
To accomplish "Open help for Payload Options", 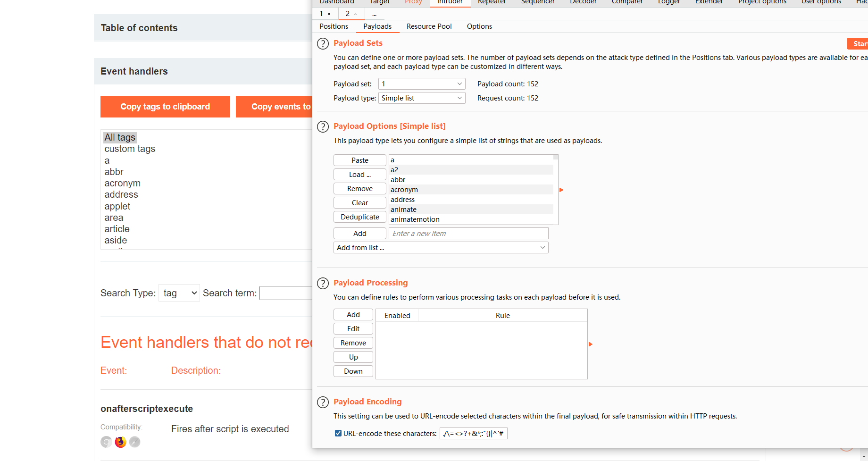I will coord(323,127).
